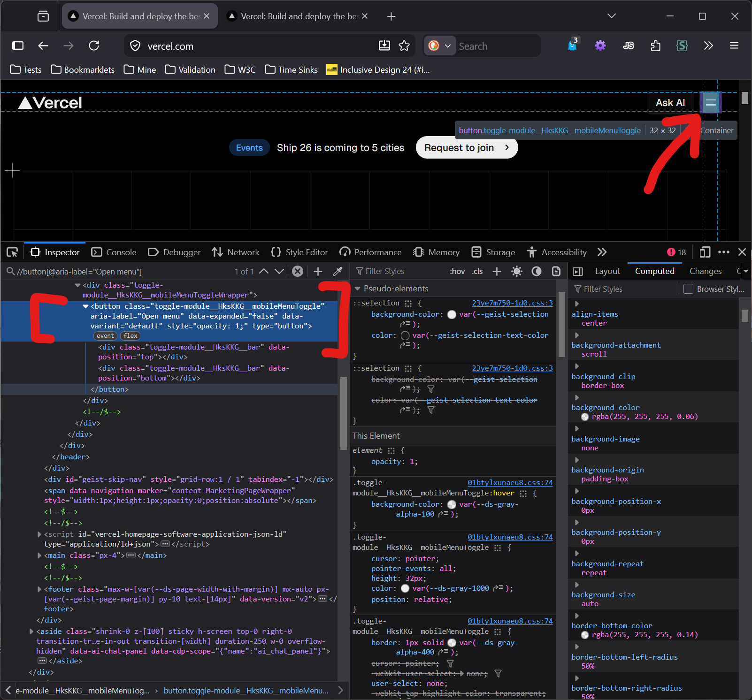Open the site tracking protection shield
The height and width of the screenshot is (700, 752).
coord(135,46)
